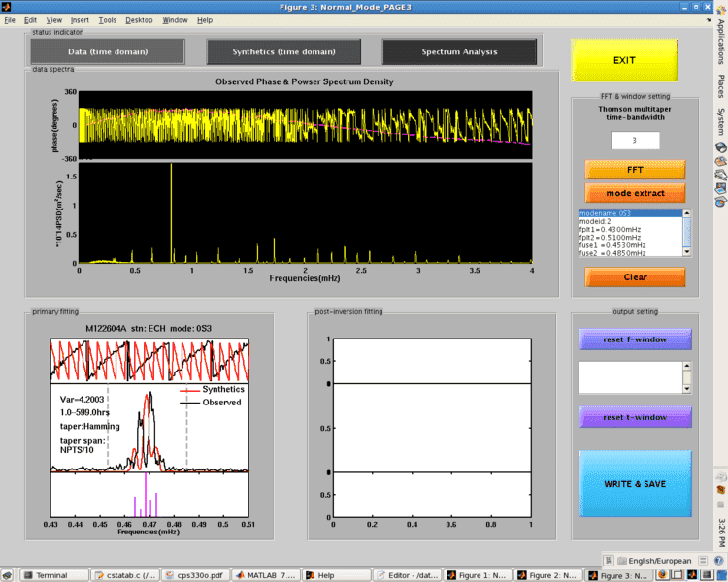
Task: Open the Applications menu icon in panel
Action: pos(720,38)
